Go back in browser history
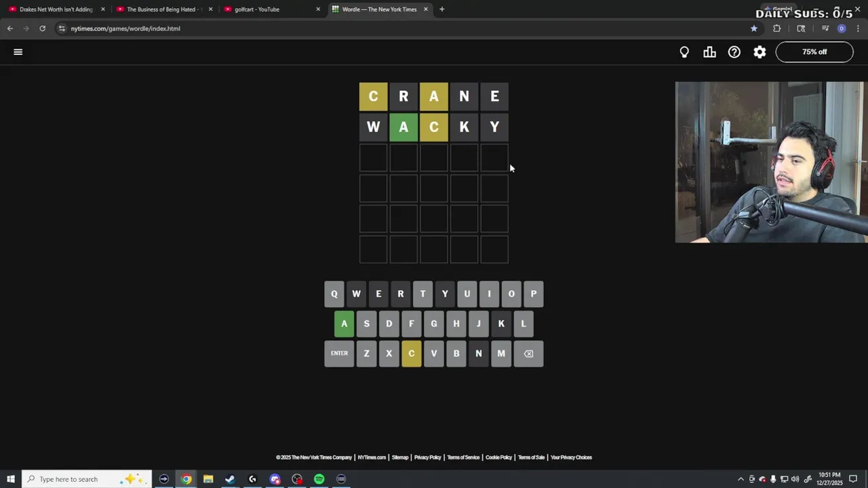The width and height of the screenshot is (868, 488). [x=9, y=28]
